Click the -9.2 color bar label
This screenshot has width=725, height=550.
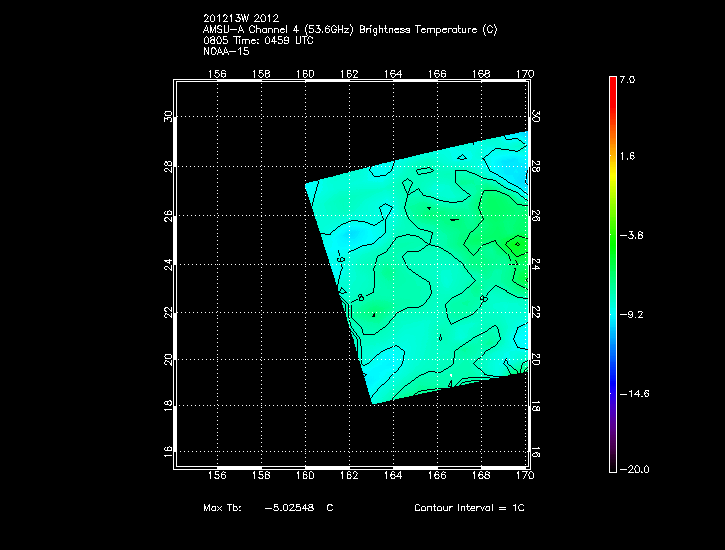(x=630, y=314)
